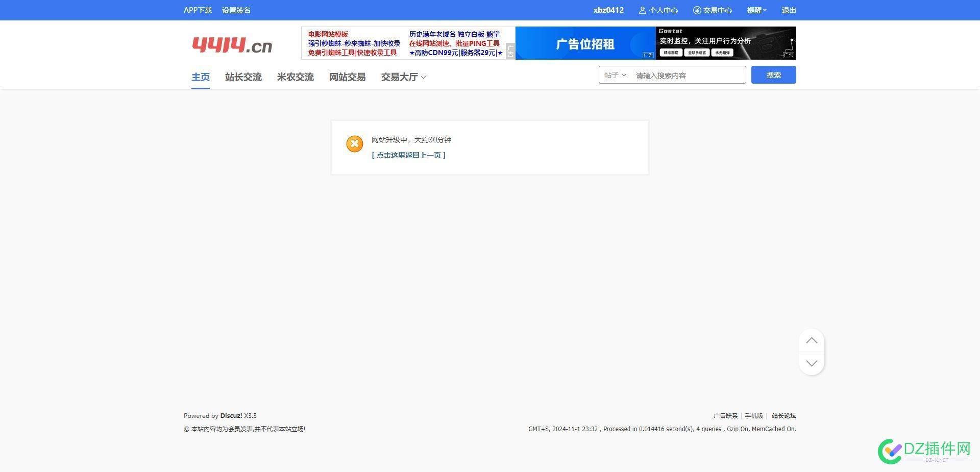Click the 广告位招租 banner
The image size is (980, 472).
[585, 43]
